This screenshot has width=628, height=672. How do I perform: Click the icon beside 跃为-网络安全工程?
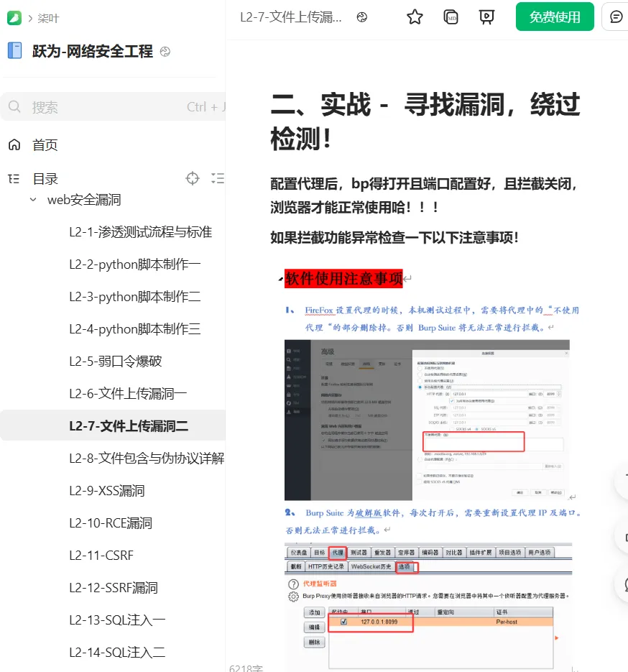click(x=165, y=52)
